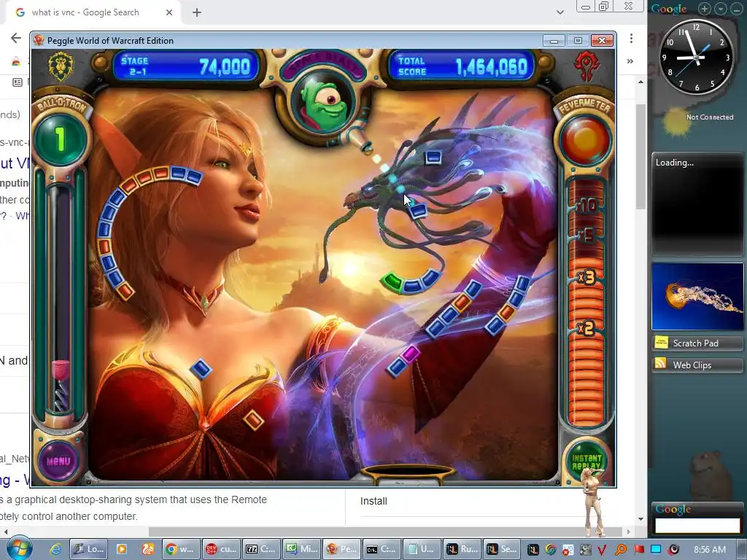This screenshot has width=747, height=560.
Task: Click the red V tray icon
Action: (x=602, y=550)
